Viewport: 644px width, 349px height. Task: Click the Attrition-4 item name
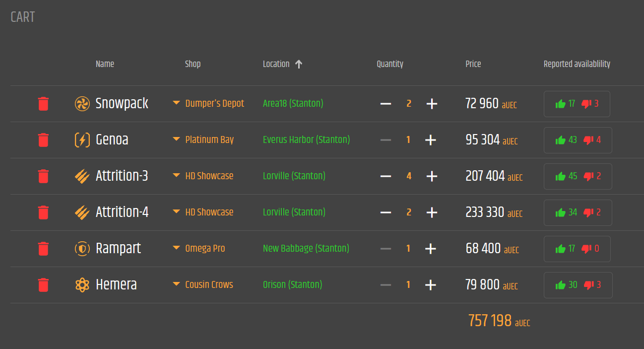tap(122, 212)
